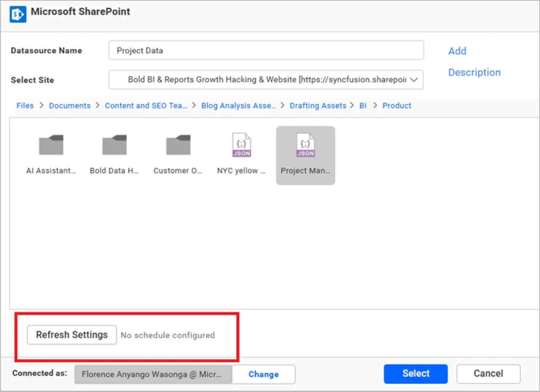540x392 pixels.
Task: Focus the Datasource Name field
Action: [x=266, y=50]
